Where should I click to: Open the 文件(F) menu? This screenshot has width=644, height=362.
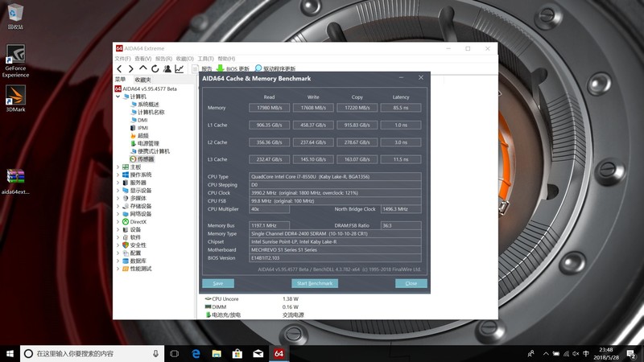[x=122, y=59]
